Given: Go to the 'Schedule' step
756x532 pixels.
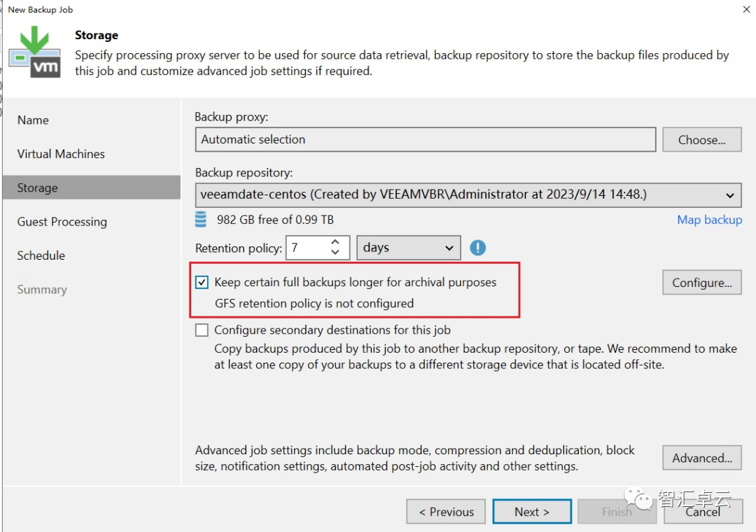Looking at the screenshot, I should pos(41,255).
